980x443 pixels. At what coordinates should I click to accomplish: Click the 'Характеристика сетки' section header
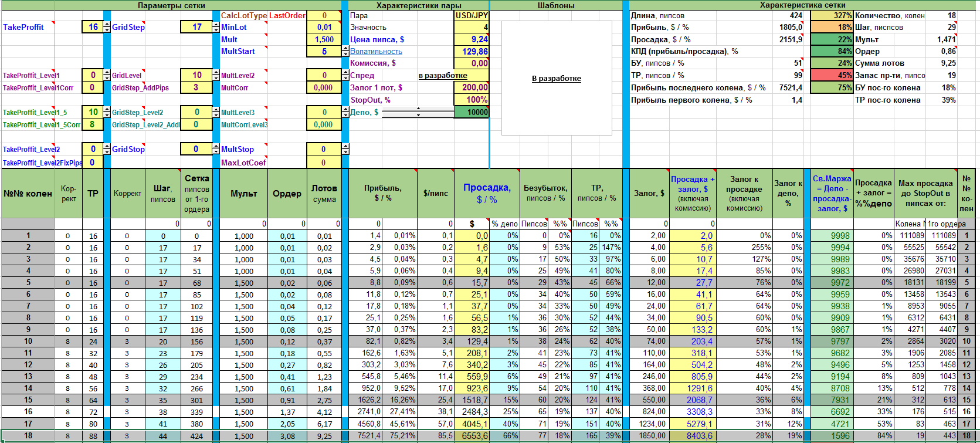coord(802,5)
